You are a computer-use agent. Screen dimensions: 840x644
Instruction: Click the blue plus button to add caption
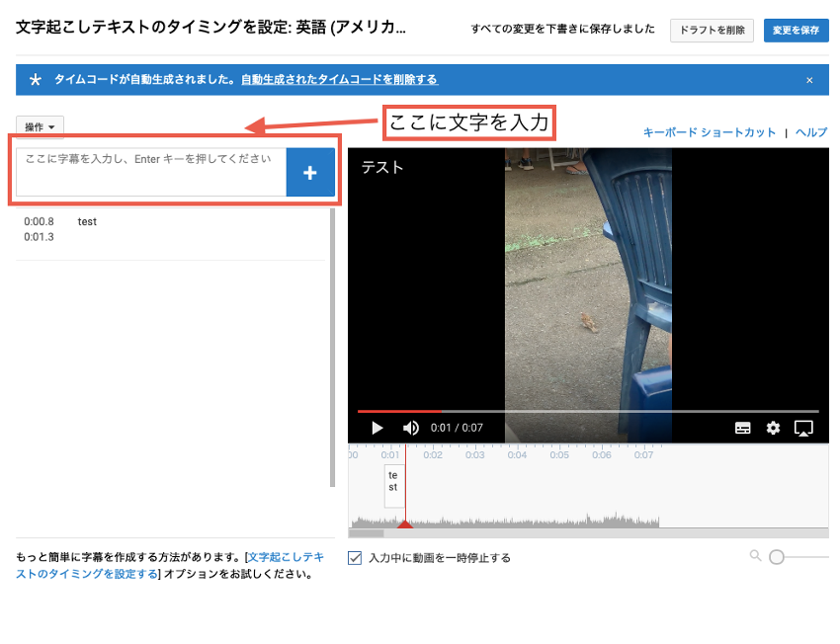click(309, 173)
